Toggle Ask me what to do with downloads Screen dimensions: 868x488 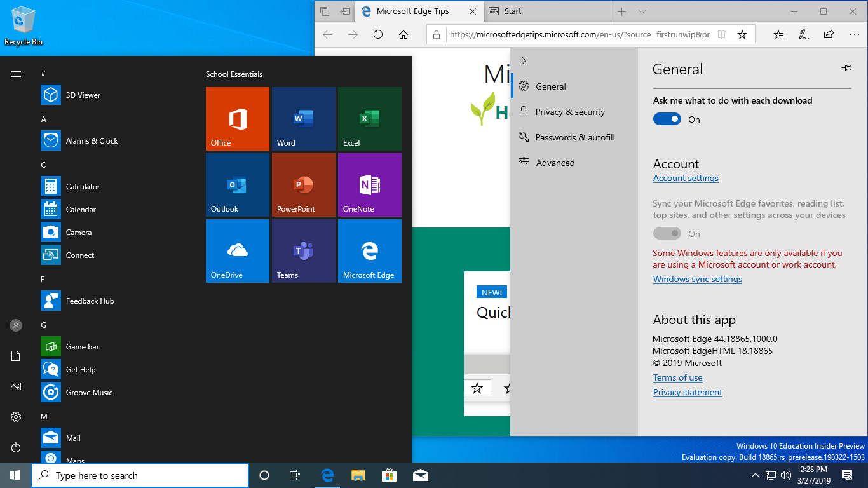tap(667, 119)
